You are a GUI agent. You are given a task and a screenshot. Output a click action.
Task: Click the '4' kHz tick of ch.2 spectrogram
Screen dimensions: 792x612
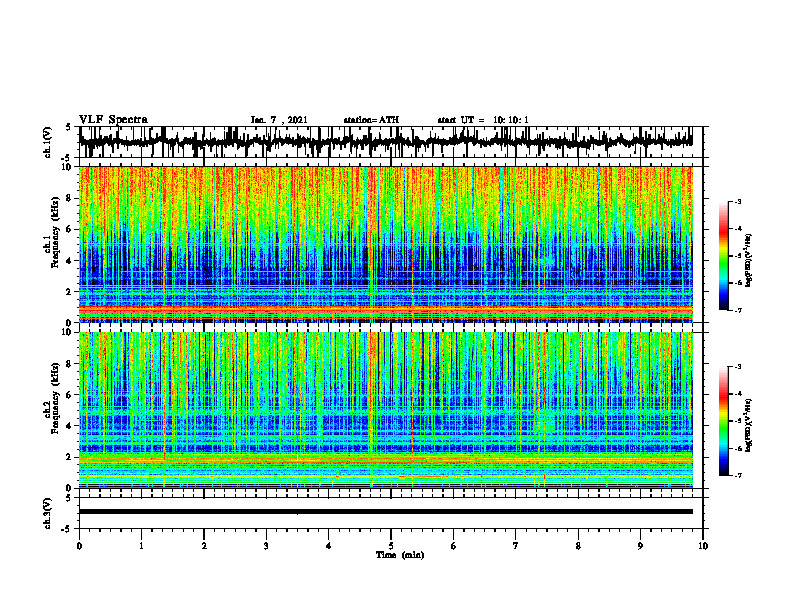point(70,426)
